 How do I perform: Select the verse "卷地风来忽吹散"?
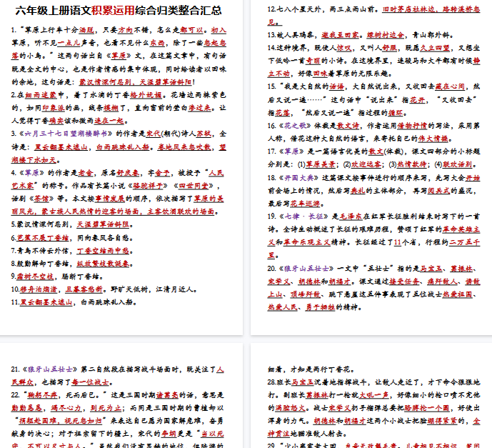(x=184, y=147)
